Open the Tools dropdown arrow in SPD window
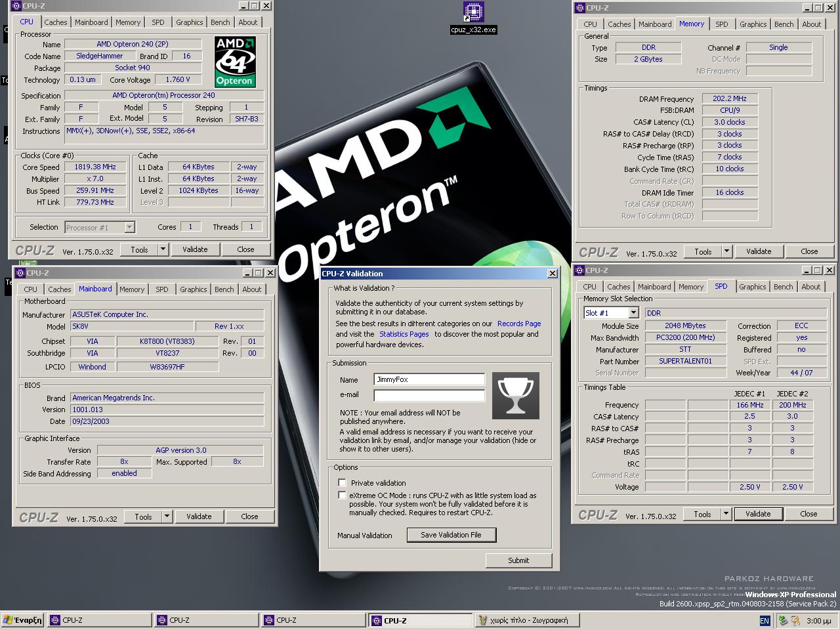The image size is (840, 630). (x=726, y=514)
